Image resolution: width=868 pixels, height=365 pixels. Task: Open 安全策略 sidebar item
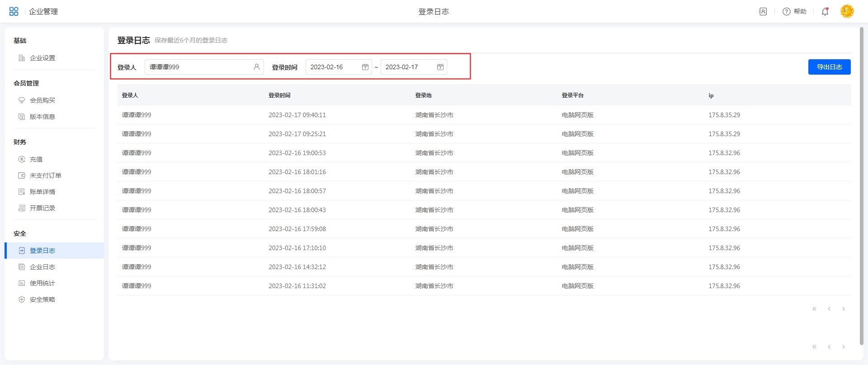42,299
